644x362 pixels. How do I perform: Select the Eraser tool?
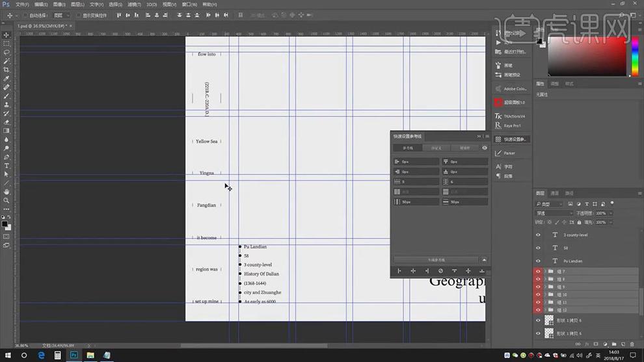[x=6, y=122]
